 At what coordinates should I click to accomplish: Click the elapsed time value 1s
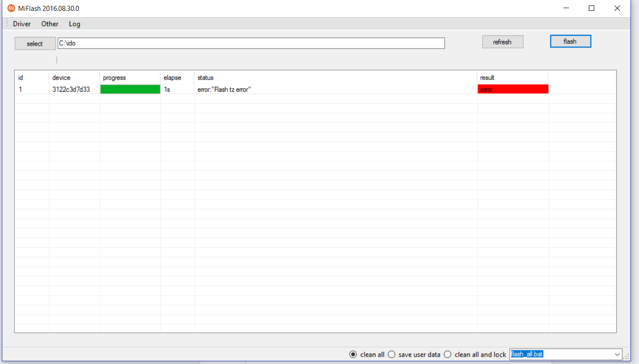click(x=167, y=90)
